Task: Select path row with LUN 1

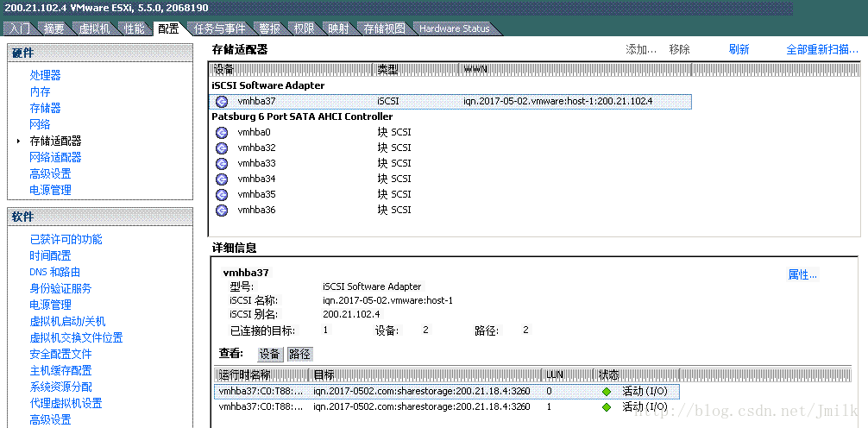Action: (x=447, y=407)
